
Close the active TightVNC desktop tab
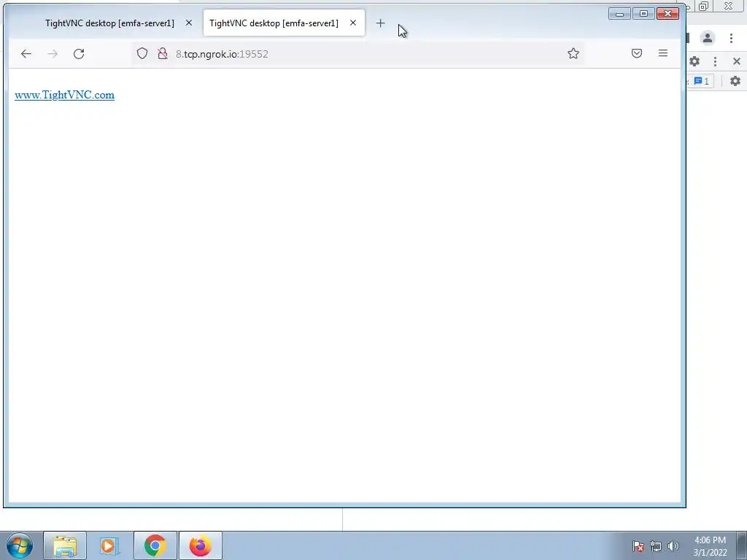click(x=353, y=23)
